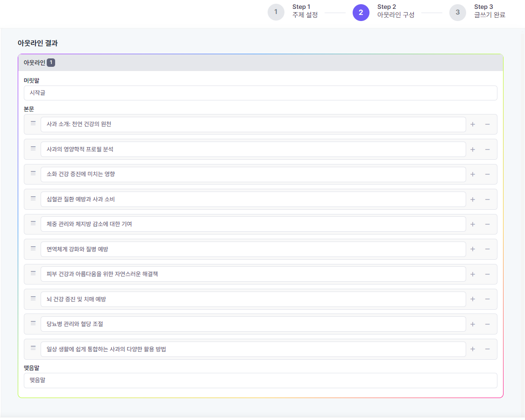Add a row after '뇌 건강 증진 및 치매 예방'
525x420 pixels.
(x=472, y=299)
